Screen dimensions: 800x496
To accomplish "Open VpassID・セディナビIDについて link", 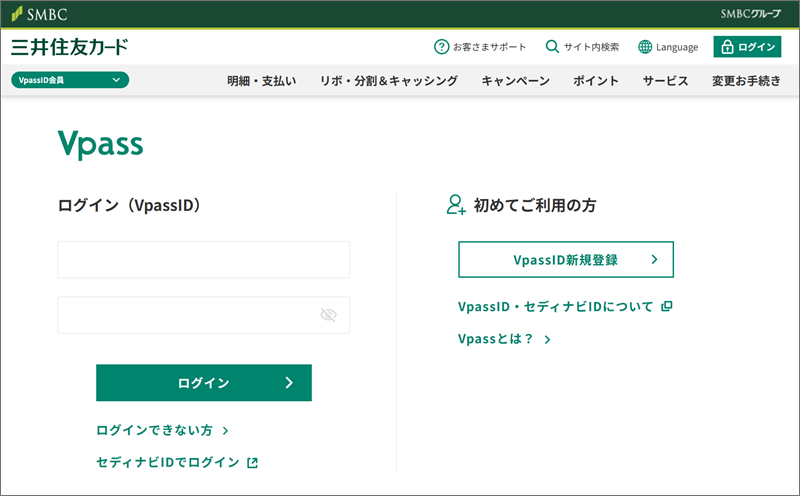I will [565, 306].
